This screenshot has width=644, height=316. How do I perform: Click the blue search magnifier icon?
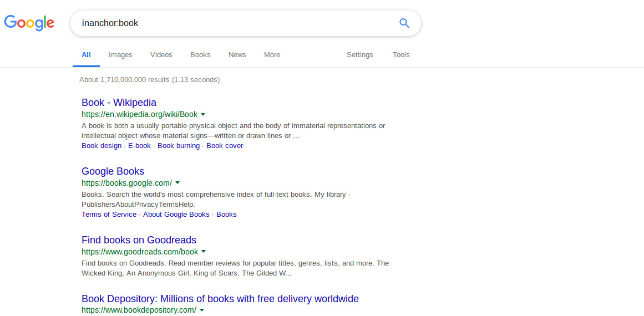(x=404, y=23)
